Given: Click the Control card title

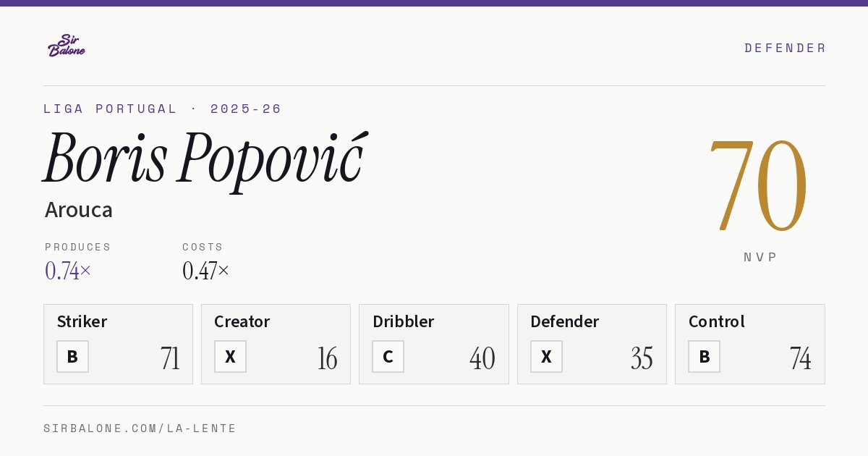Looking at the screenshot, I should [x=717, y=321].
